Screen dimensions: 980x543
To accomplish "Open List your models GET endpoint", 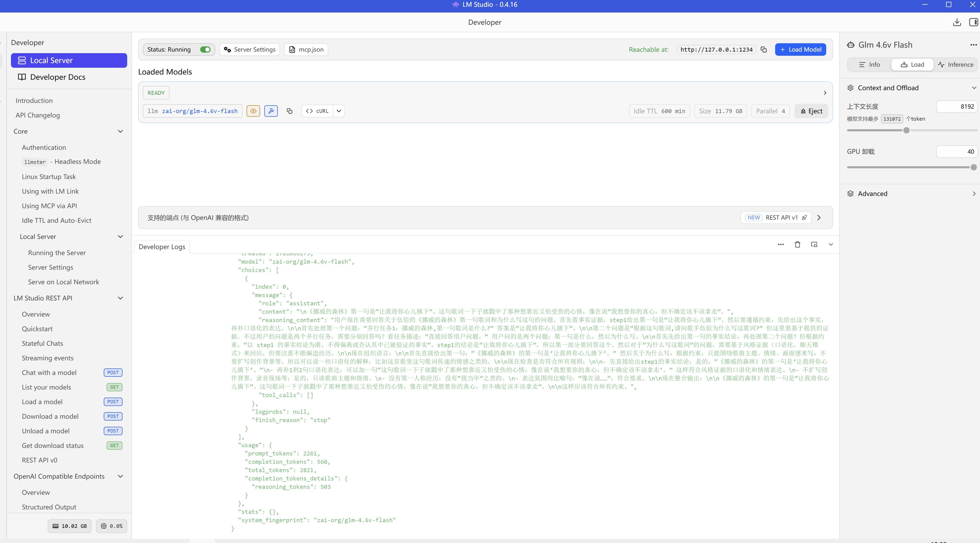I will tap(72, 387).
